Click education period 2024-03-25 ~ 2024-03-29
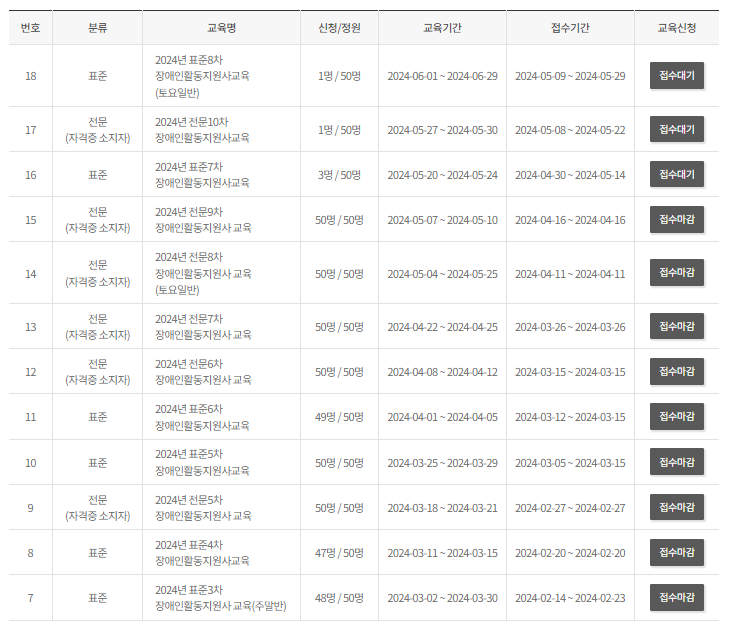The image size is (742, 640). pos(442,463)
